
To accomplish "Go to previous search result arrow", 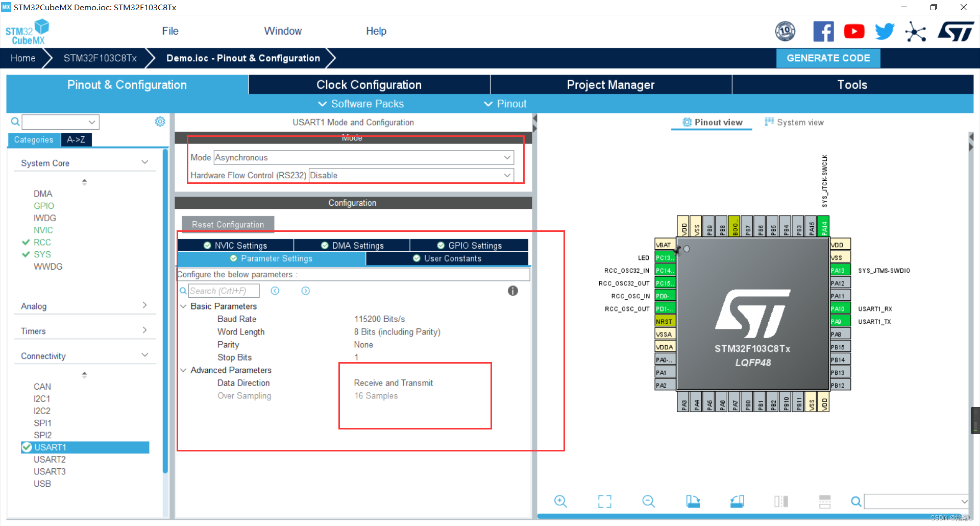I will point(275,291).
